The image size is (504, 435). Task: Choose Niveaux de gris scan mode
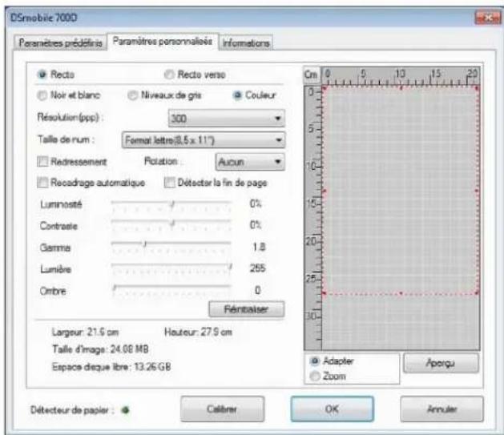tap(132, 95)
